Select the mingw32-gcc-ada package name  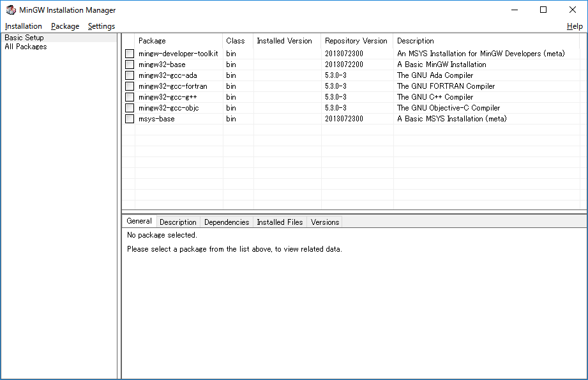[168, 75]
